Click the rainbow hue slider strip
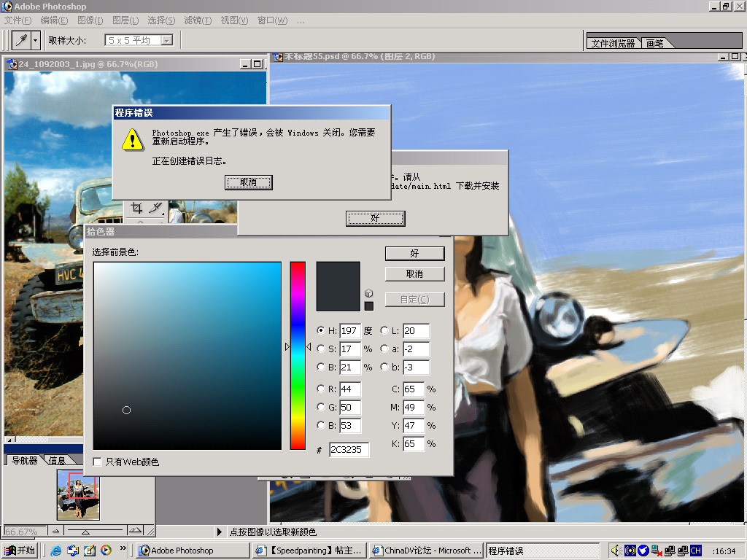The image size is (747, 560). click(x=298, y=355)
